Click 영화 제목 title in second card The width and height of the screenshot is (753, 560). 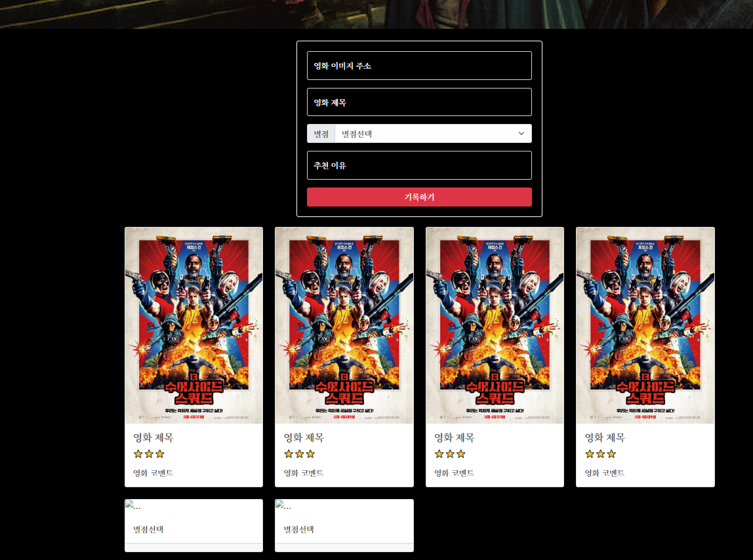click(x=304, y=437)
